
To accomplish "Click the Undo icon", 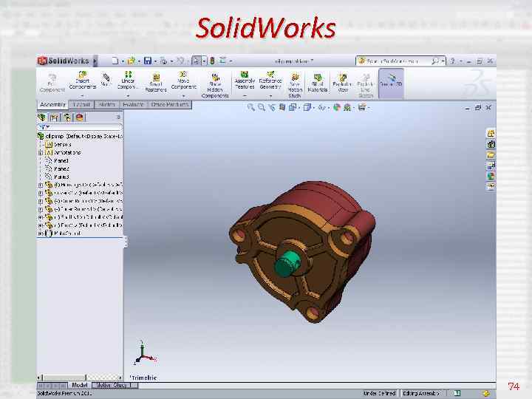I will (x=180, y=61).
